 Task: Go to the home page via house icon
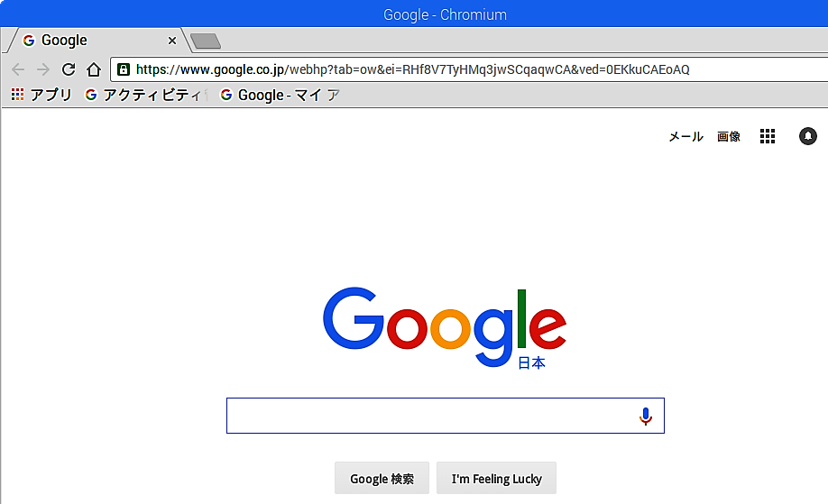coord(94,69)
